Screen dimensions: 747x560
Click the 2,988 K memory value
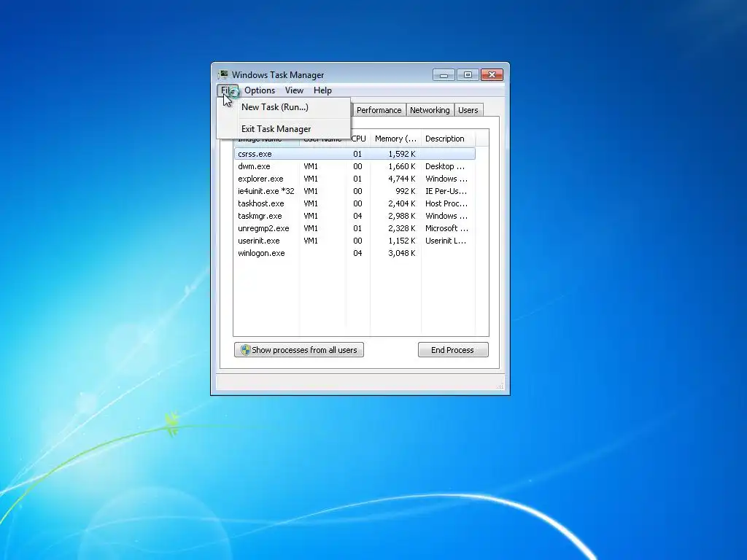[x=402, y=216]
